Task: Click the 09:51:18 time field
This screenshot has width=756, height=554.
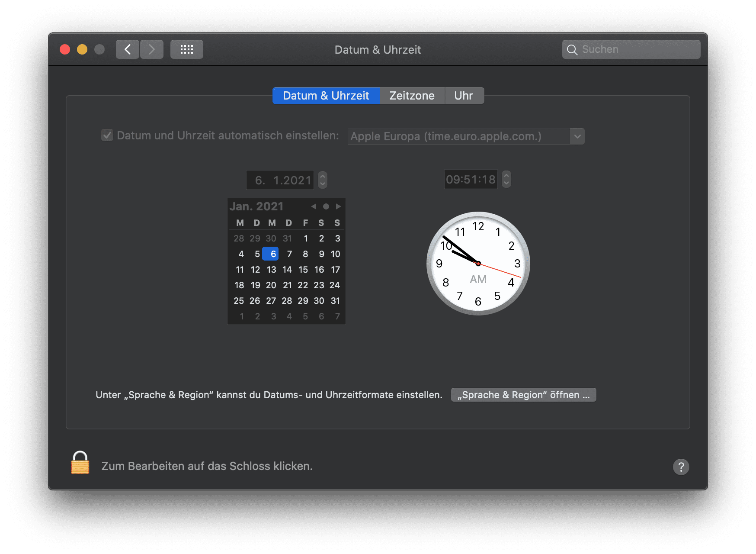Action: (x=471, y=179)
